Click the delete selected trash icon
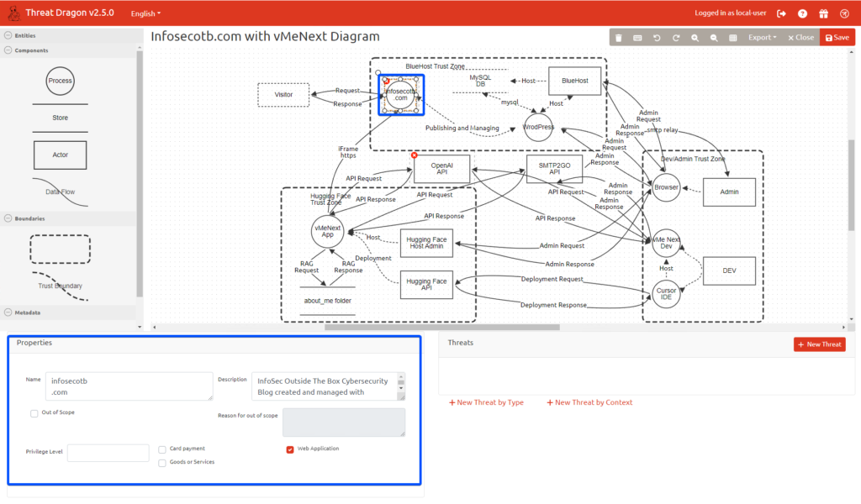Screen dimensions: 861x504 point(619,38)
